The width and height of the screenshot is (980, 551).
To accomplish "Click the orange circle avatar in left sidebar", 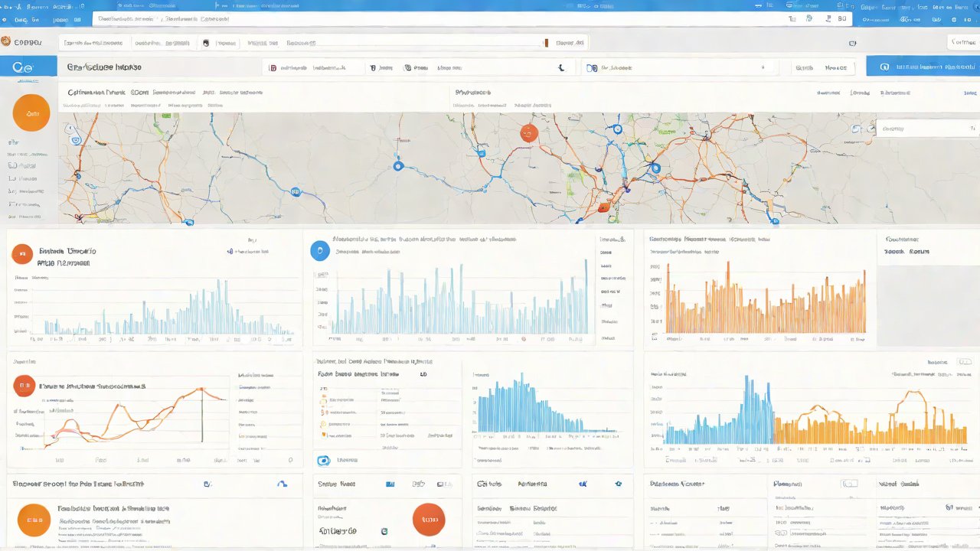I will [31, 113].
